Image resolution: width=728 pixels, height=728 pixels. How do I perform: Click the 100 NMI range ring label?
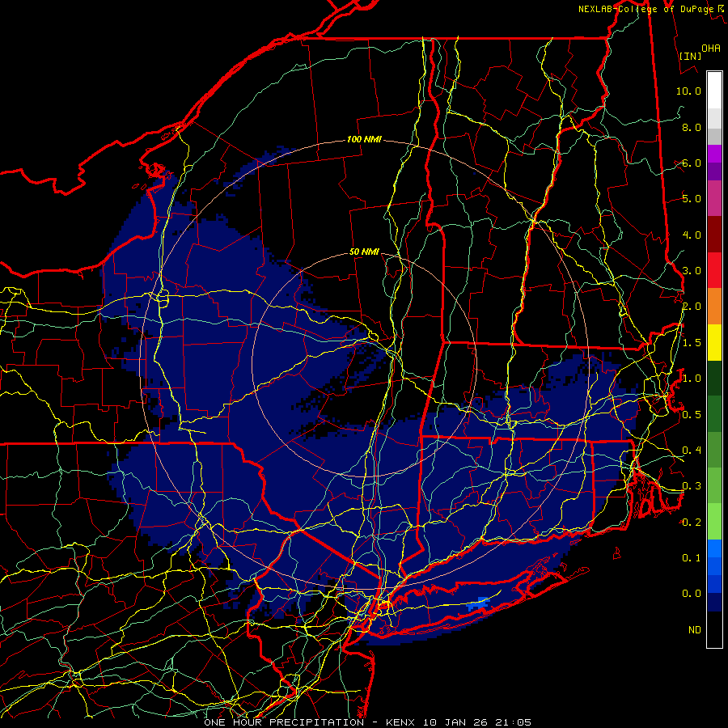[364, 139]
